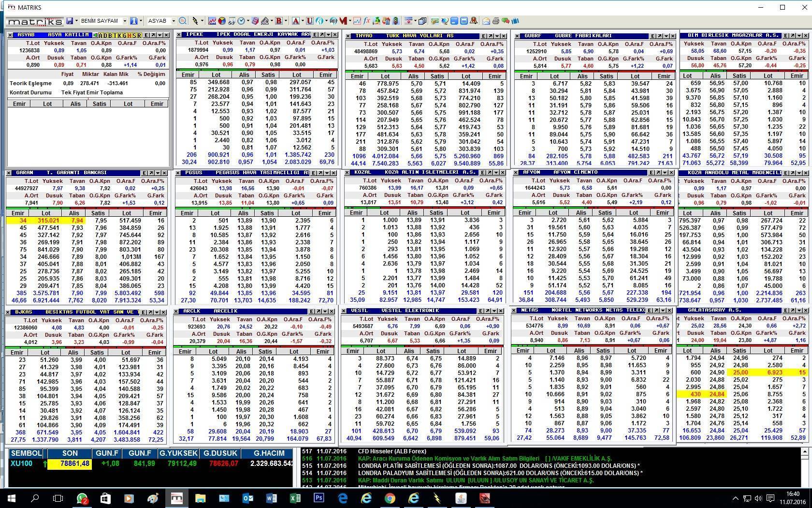Click the highlighted XU100 value 78861,48
The width and height of the screenshot is (812, 508).
point(69,463)
